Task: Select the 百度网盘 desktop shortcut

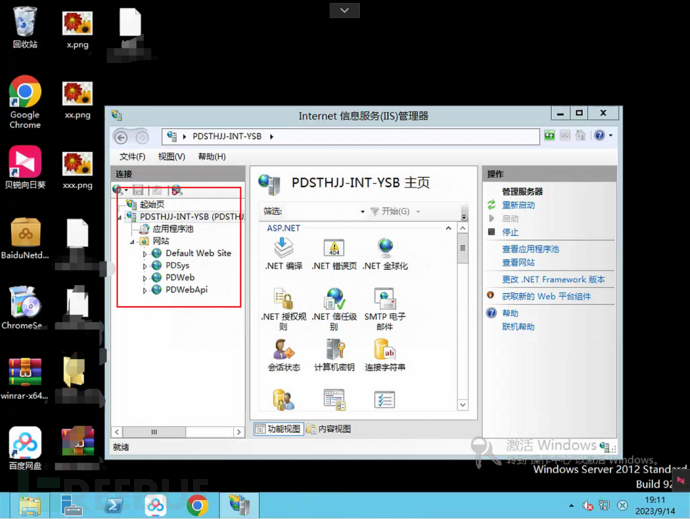Action: pos(25,448)
